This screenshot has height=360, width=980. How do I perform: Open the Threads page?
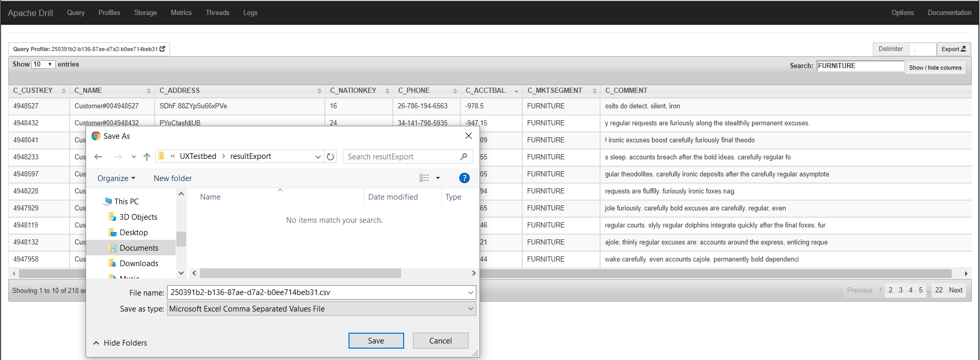[218, 12]
